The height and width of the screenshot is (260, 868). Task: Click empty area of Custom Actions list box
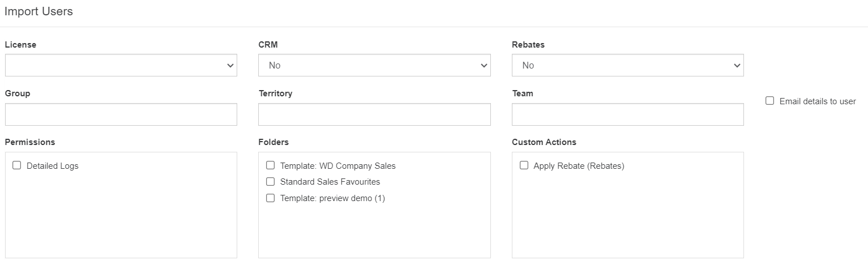pos(627,221)
